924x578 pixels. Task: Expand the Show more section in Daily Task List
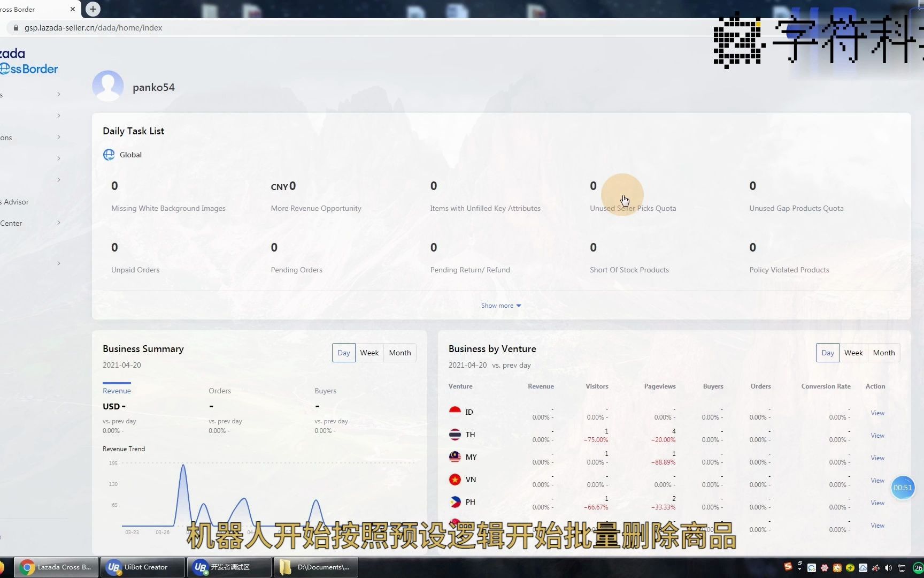point(500,305)
